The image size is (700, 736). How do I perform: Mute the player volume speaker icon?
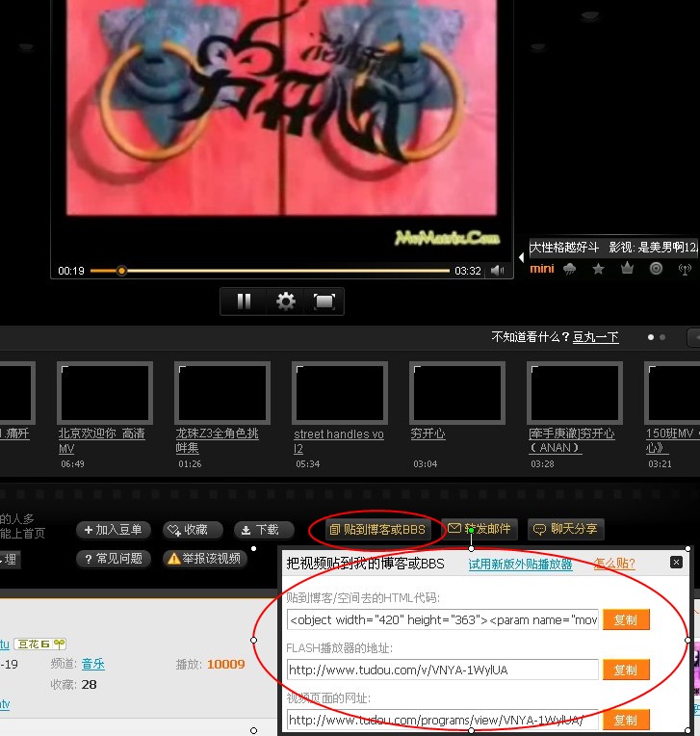(x=497, y=271)
